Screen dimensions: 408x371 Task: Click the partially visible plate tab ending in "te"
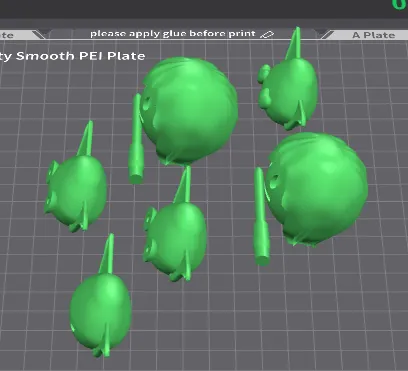7,35
